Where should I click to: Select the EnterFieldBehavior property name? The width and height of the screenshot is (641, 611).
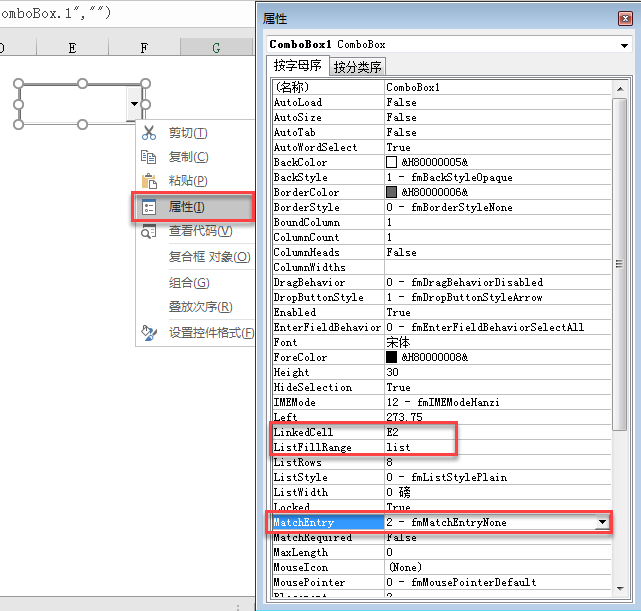pyautogui.click(x=327, y=327)
